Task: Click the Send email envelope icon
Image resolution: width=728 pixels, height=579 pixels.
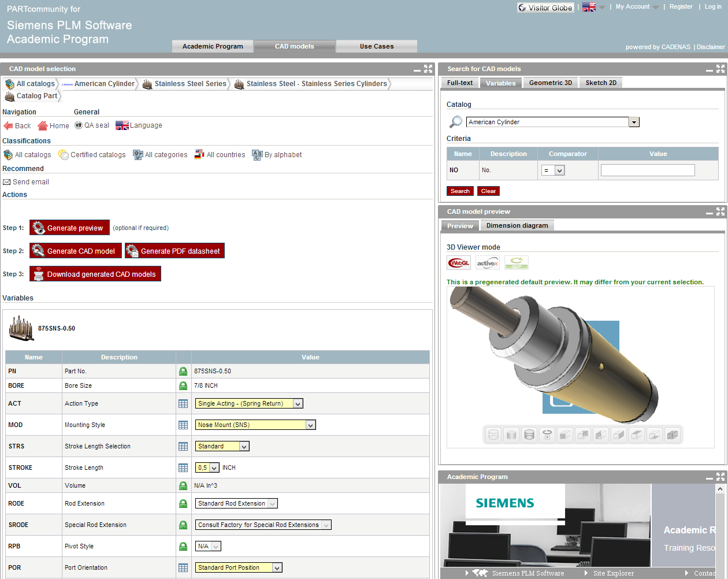Action: pos(7,182)
